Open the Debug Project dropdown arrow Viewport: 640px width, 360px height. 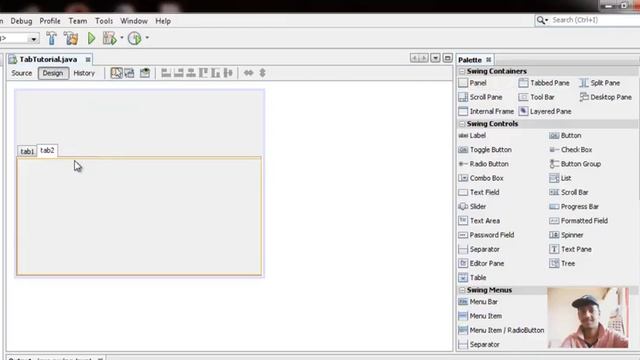pos(122,38)
